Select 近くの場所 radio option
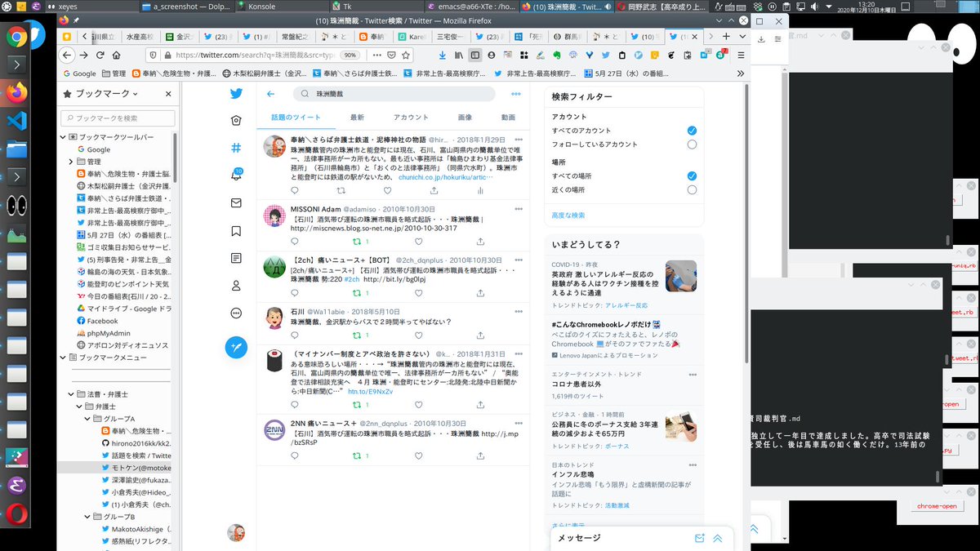Image resolution: width=980 pixels, height=551 pixels. coord(692,189)
